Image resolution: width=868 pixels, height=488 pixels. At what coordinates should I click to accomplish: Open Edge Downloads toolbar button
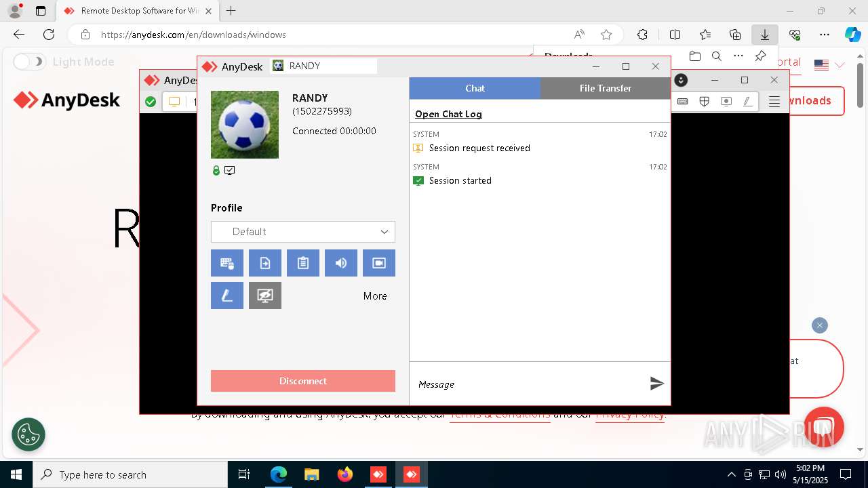764,35
